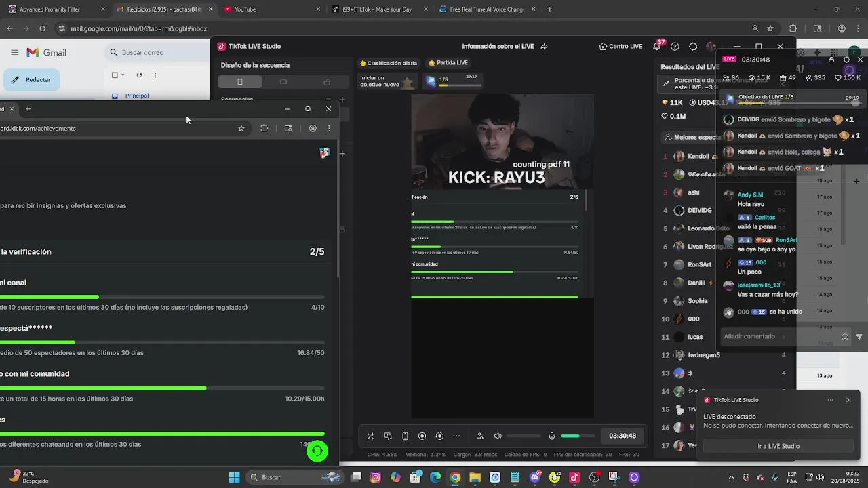868x488 pixels.
Task: Open the LIVE Studio settings gear icon
Action: tap(693, 46)
